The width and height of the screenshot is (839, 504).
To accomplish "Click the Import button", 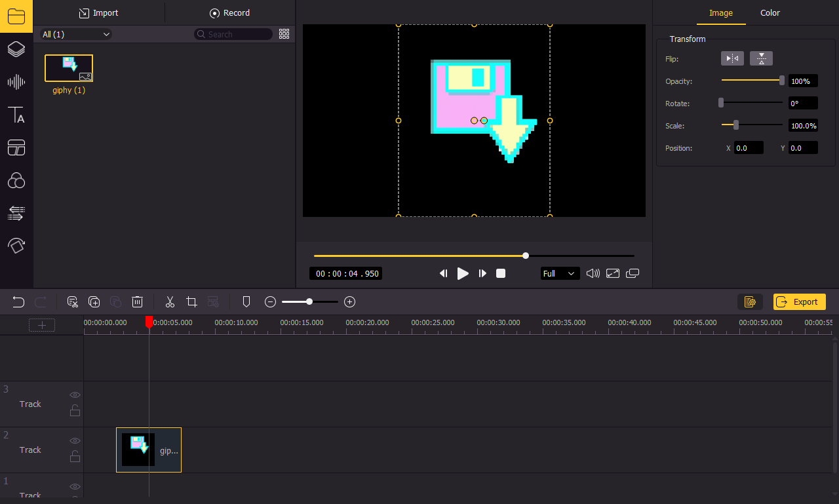I will pos(98,12).
